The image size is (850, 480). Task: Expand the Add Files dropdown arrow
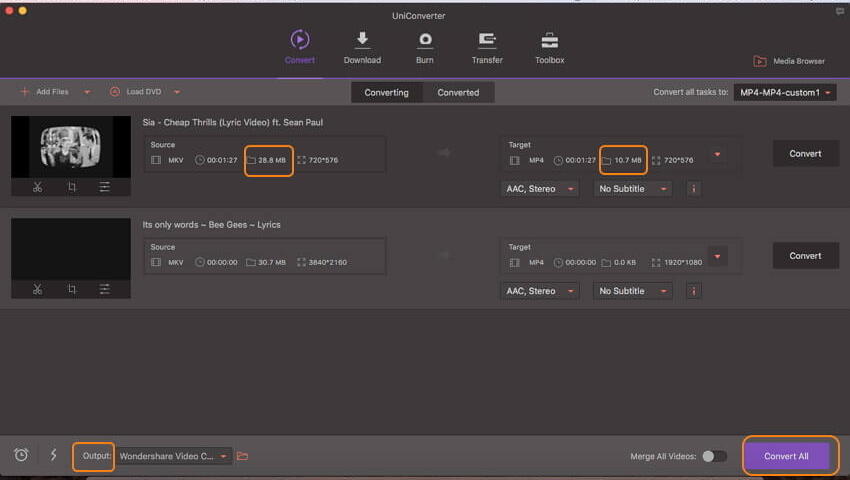[87, 92]
